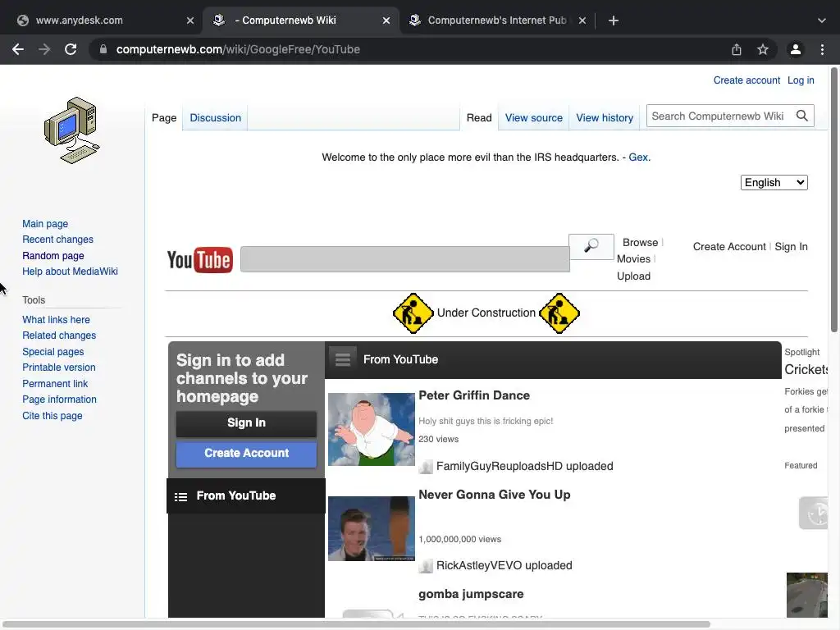The image size is (840, 630).
Task: Open the browser three-dot menu
Action: [x=822, y=49]
